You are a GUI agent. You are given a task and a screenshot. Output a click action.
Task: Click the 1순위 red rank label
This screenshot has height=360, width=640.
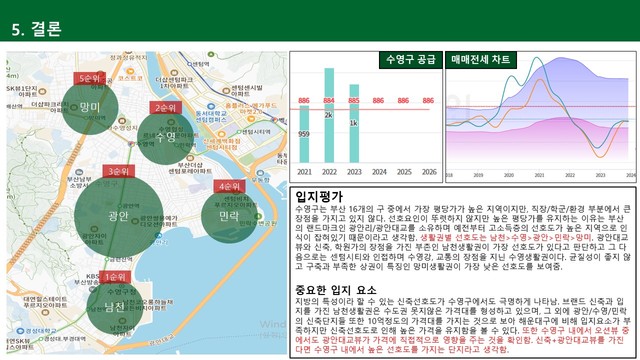(x=115, y=277)
